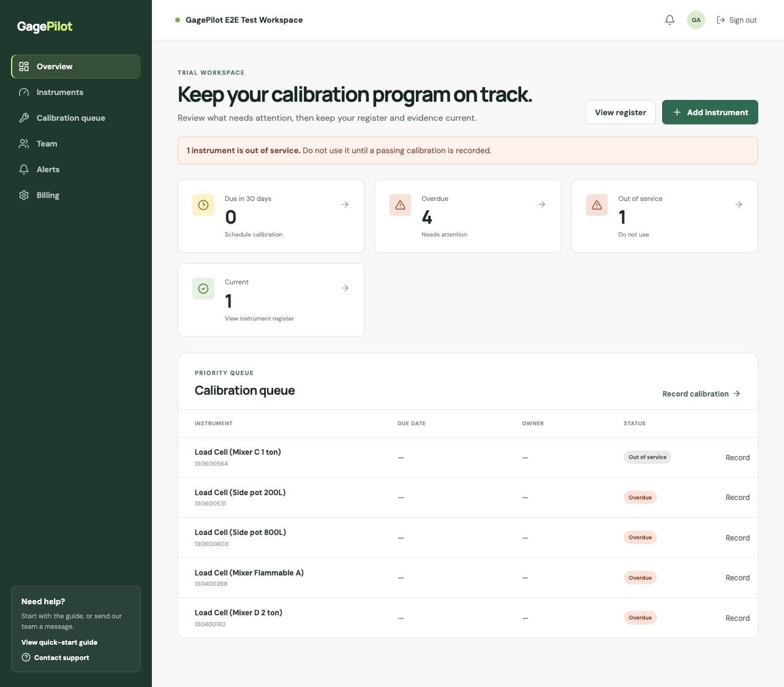Click Overdue badge for Mixer D 2 ton
The image size is (784, 687).
tap(640, 618)
